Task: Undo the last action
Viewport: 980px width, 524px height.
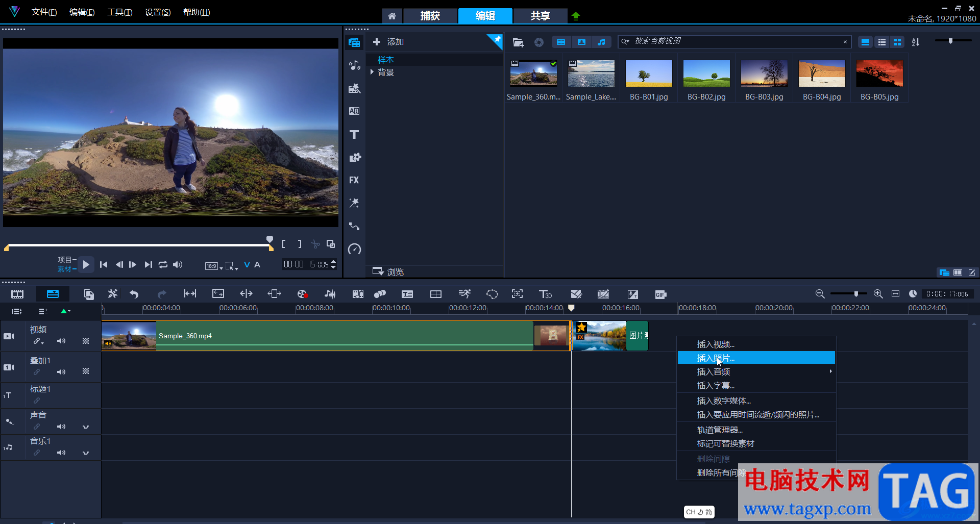Action: coord(134,294)
